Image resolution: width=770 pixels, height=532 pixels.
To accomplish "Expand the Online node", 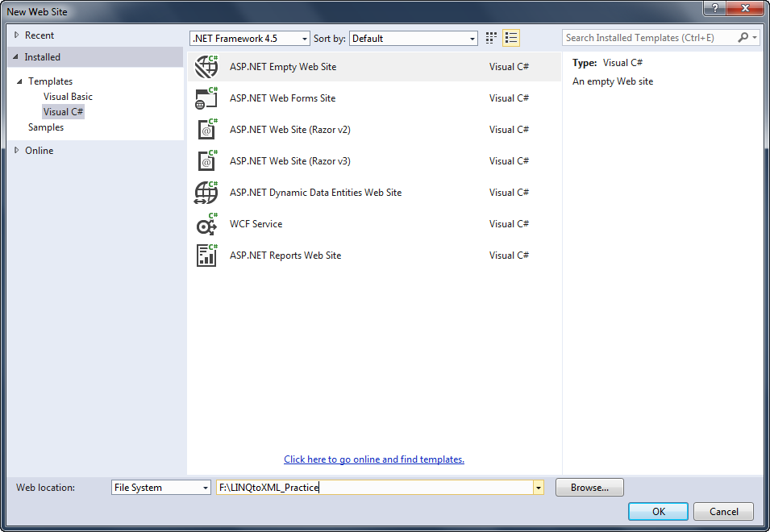I will point(17,150).
